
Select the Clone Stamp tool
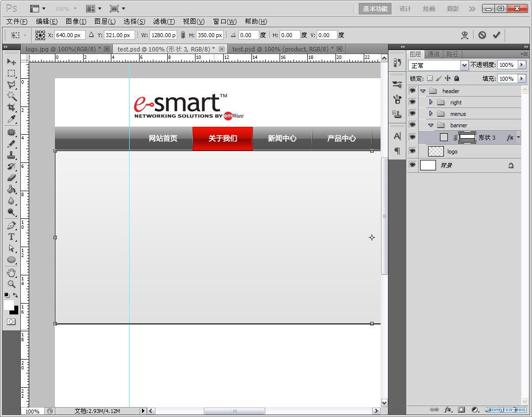11,155
